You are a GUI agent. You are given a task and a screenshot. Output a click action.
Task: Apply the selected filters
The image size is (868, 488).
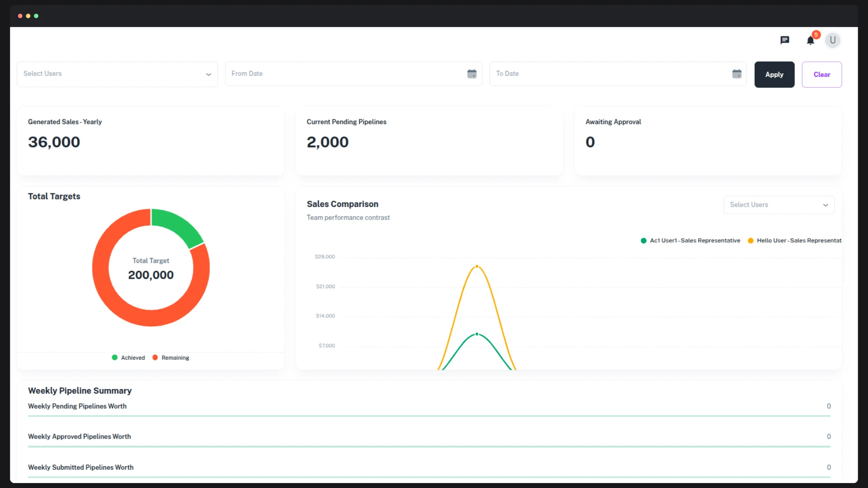[774, 75]
